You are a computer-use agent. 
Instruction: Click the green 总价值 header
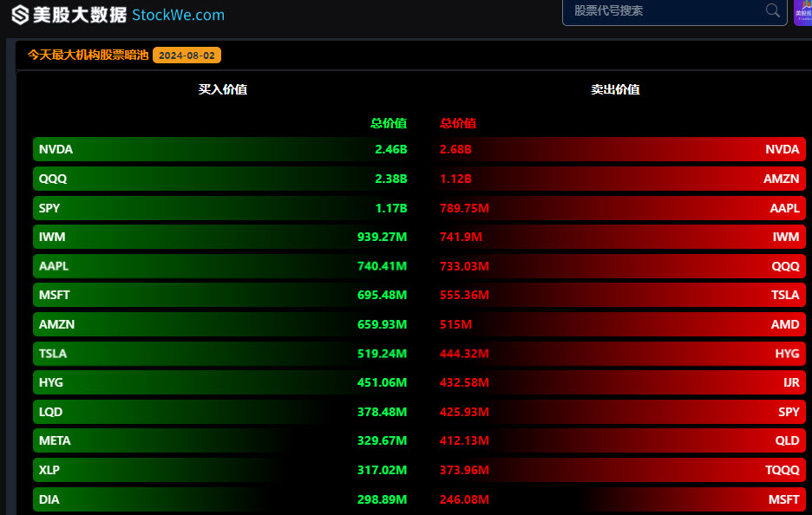point(389,123)
